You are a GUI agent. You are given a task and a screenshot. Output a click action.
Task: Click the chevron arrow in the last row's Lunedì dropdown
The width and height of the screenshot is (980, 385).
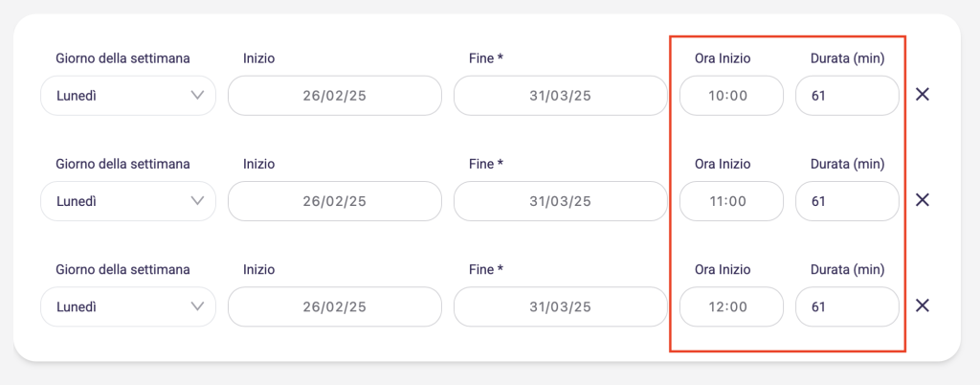click(x=198, y=306)
